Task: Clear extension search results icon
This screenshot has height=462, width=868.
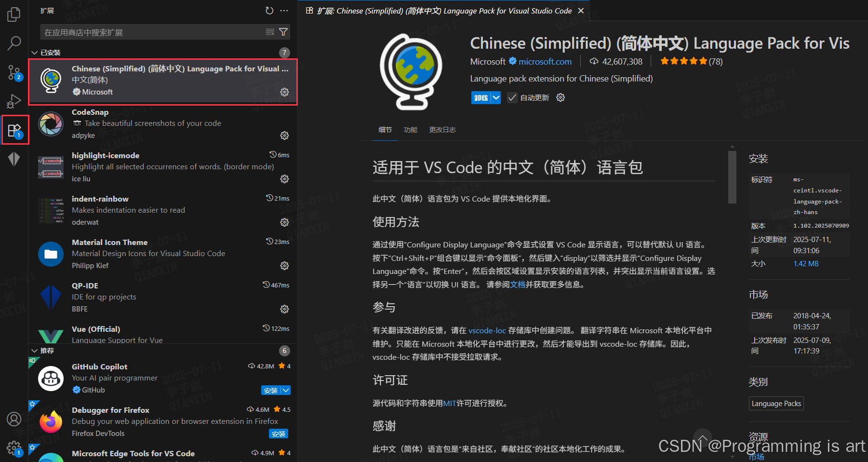Action: pyautogui.click(x=270, y=32)
